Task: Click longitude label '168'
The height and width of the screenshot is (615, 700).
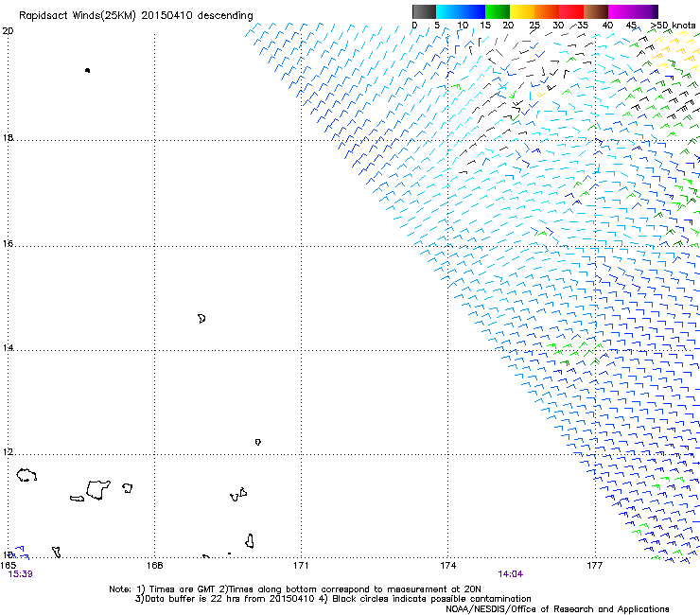Action: click(154, 566)
